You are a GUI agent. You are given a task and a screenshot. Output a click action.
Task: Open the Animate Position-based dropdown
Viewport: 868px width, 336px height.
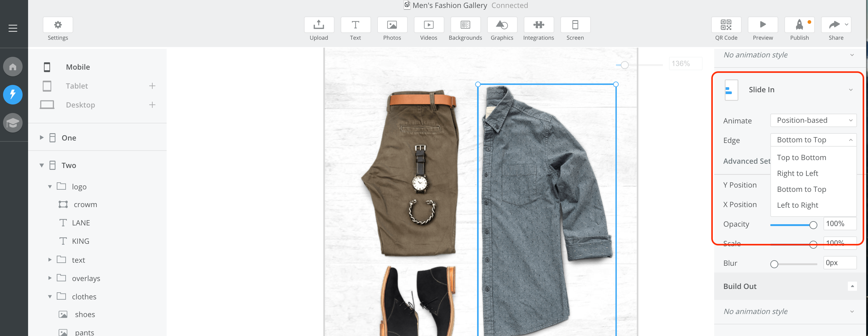813,120
